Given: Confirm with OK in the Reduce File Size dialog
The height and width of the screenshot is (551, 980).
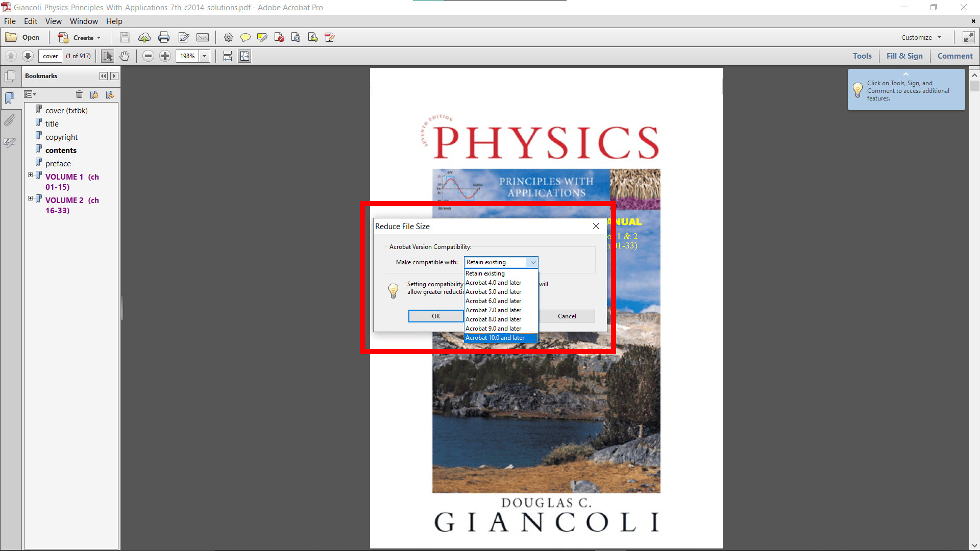Looking at the screenshot, I should (x=435, y=316).
